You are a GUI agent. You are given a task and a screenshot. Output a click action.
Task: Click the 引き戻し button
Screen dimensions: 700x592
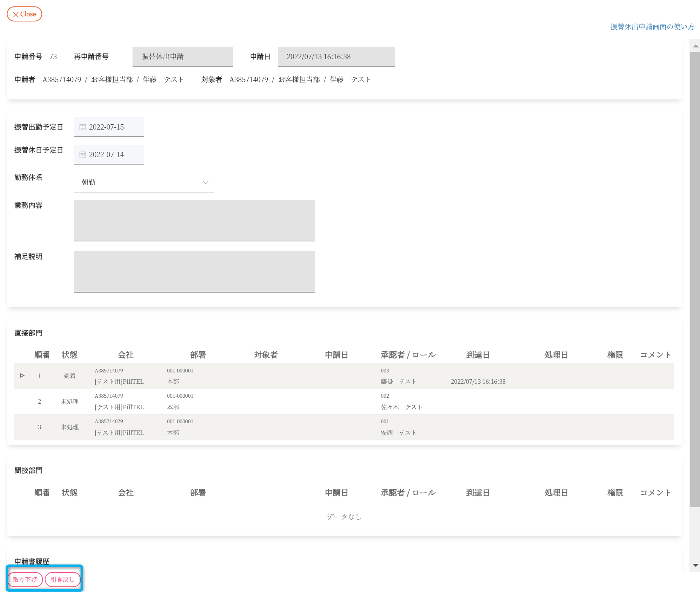pyautogui.click(x=63, y=580)
